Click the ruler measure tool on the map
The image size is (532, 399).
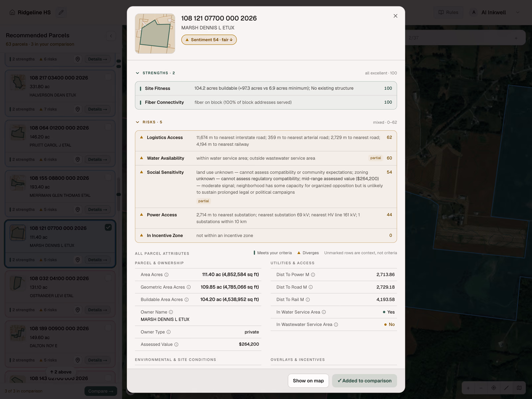pos(506,388)
